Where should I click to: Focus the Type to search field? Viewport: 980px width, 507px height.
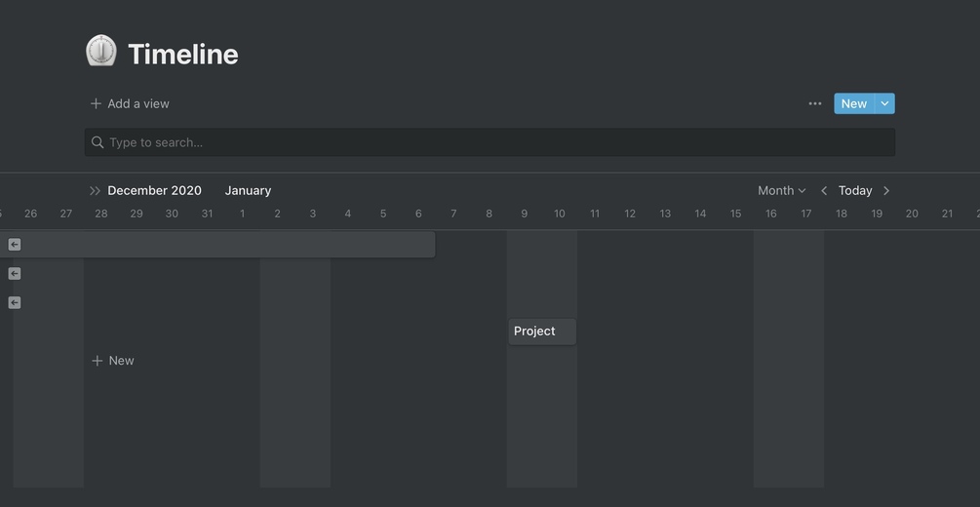point(488,142)
